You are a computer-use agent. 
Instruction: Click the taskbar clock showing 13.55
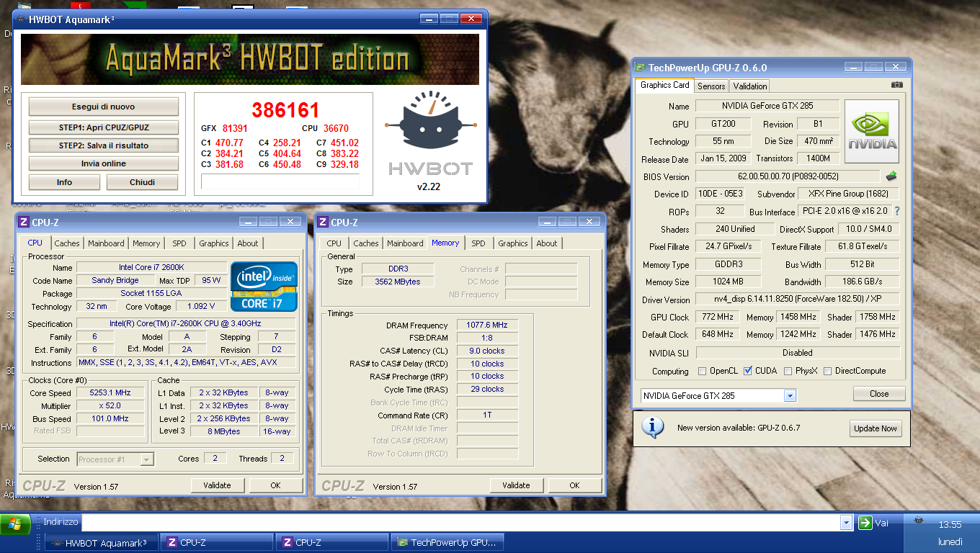(x=950, y=525)
